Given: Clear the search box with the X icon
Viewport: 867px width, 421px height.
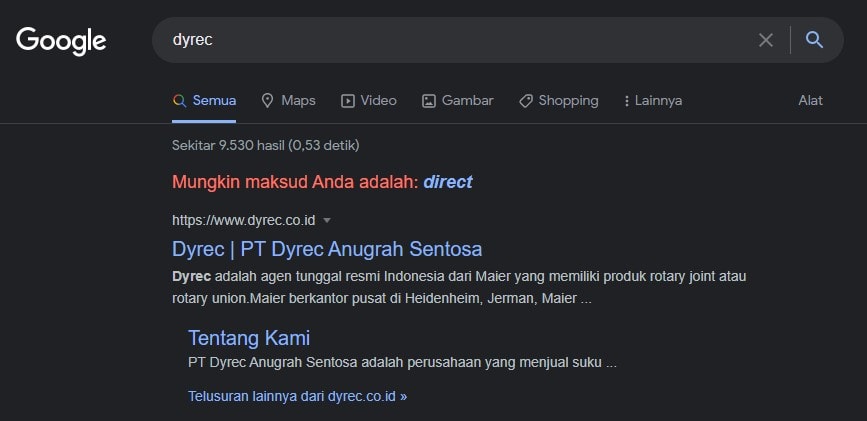Looking at the screenshot, I should 765,40.
